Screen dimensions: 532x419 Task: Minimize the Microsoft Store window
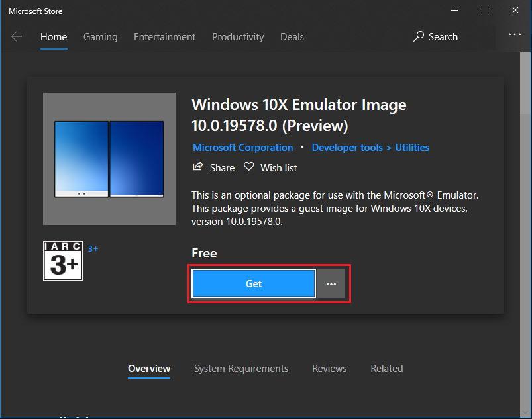454,10
